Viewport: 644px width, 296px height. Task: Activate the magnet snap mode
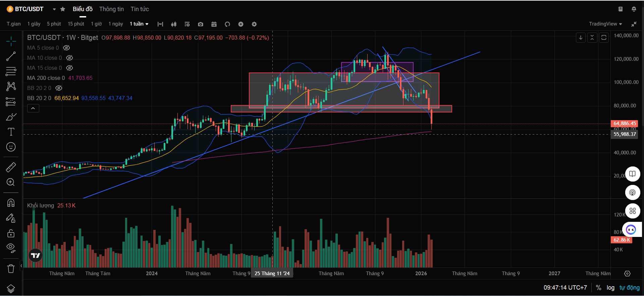11,203
